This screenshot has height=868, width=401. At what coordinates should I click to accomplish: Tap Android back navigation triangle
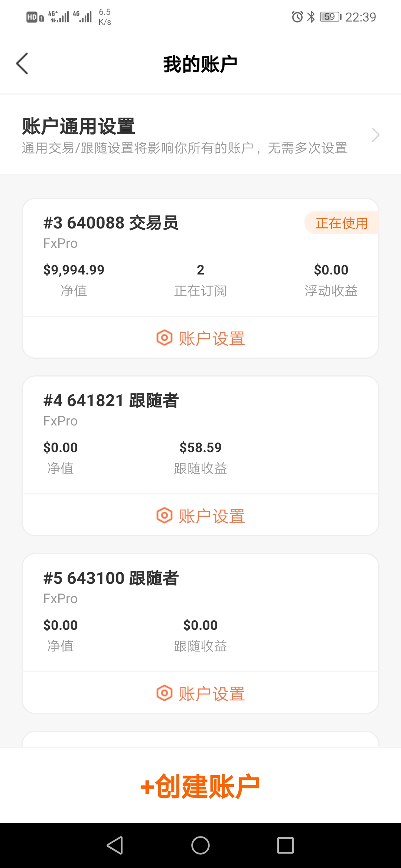point(115,845)
